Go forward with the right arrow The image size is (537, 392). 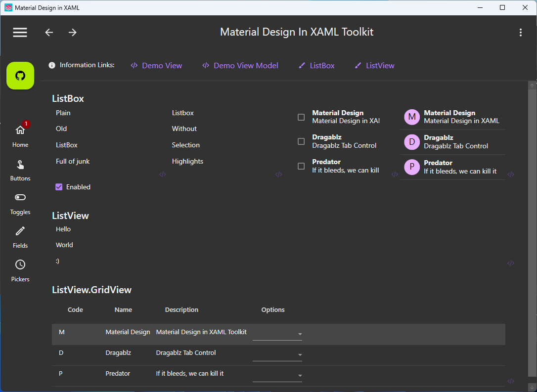pos(72,32)
